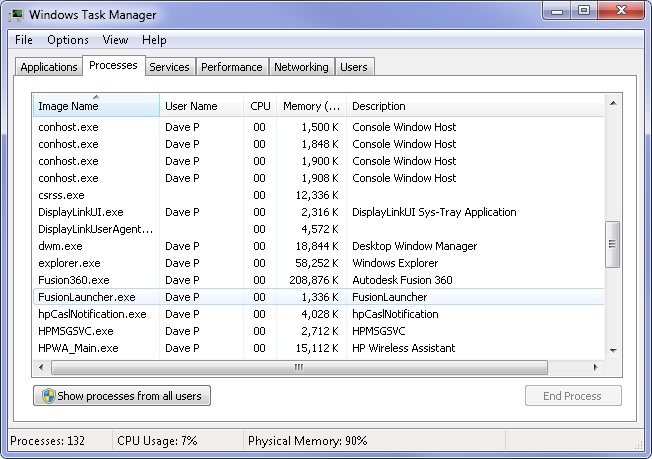
Task: Click the vertical scrollbar down arrow
Action: pos(613,350)
